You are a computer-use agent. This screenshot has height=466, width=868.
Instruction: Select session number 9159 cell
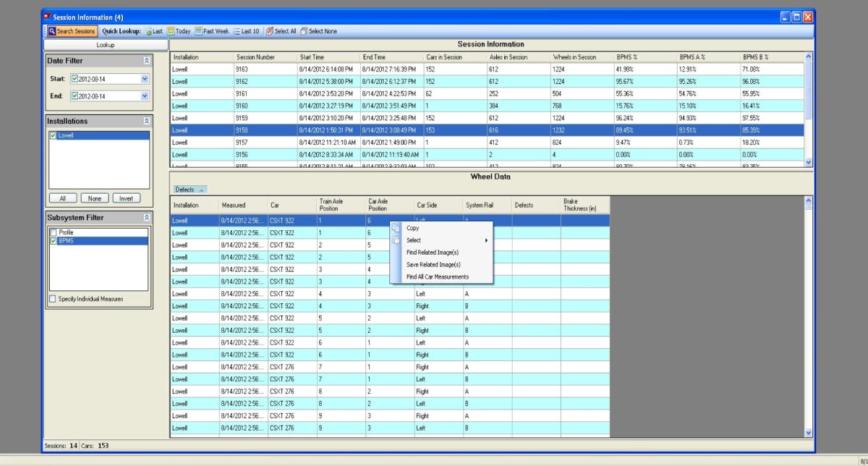coord(265,118)
